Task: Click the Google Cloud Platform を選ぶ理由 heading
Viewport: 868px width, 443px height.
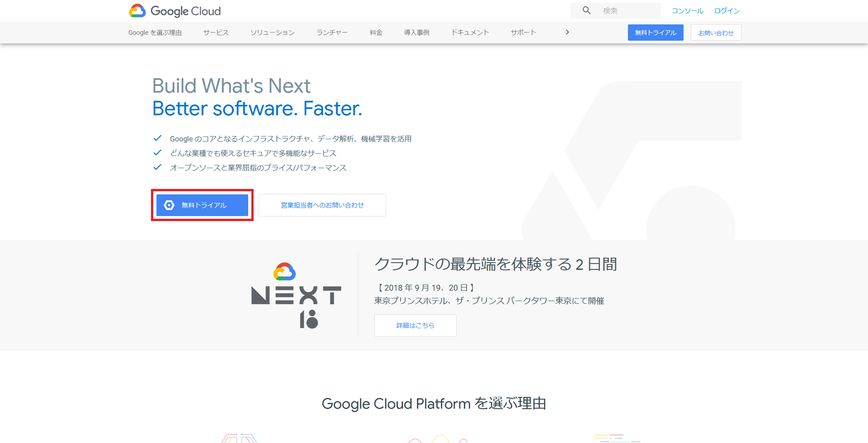Action: point(434,403)
